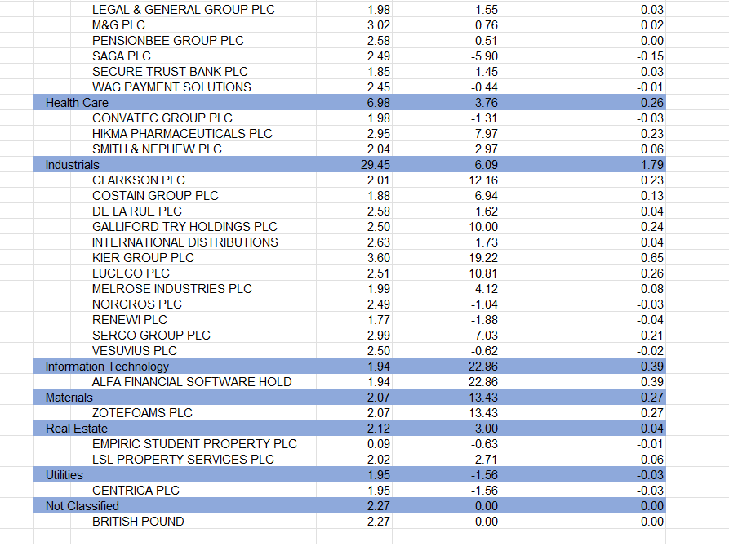This screenshot has width=729, height=560.
Task: Select SECURE TRUST BANK PLC cell
Action: click(193, 72)
